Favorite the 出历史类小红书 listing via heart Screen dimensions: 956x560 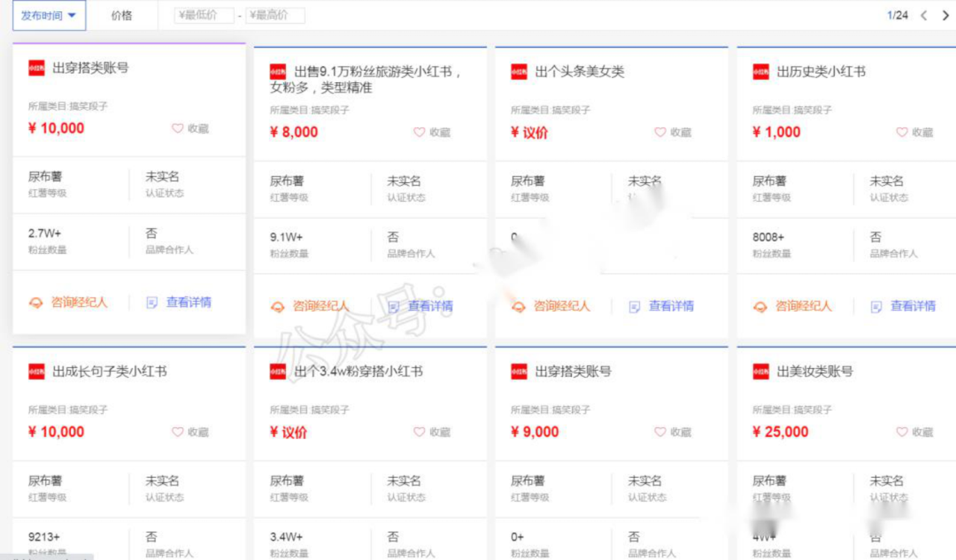tap(902, 132)
